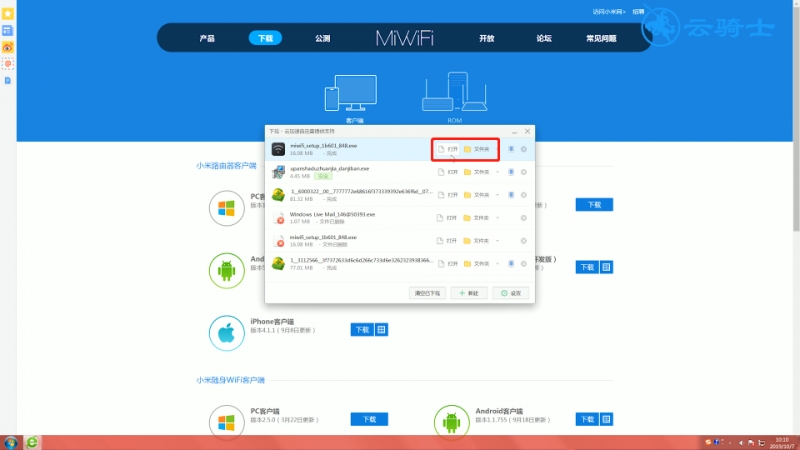This screenshot has width=800, height=450.
Task: Click the blue icon on the 77.01 MB row
Action: (x=511, y=264)
